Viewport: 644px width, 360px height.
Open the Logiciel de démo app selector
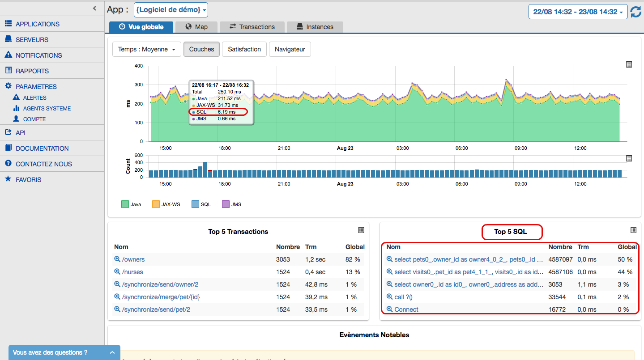click(171, 10)
